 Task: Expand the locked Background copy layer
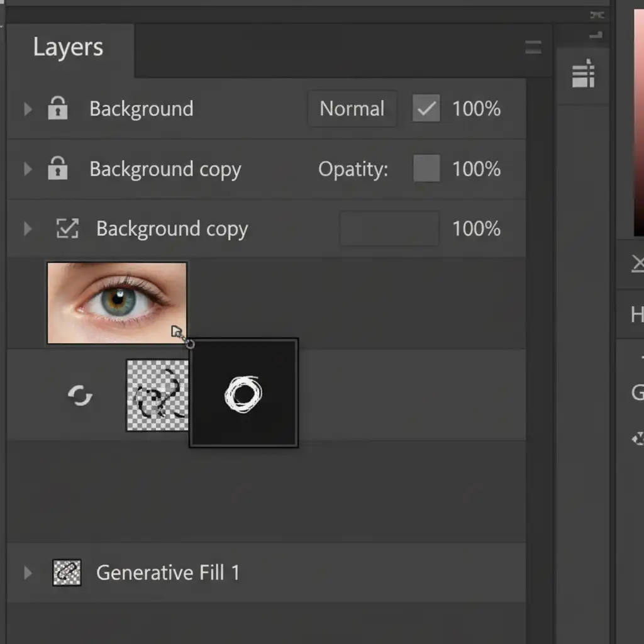click(28, 169)
